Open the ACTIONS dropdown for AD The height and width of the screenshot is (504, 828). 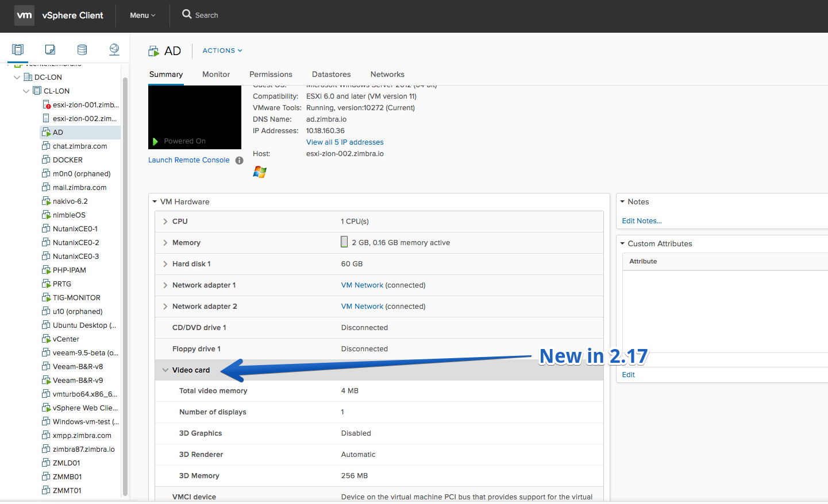pos(222,51)
